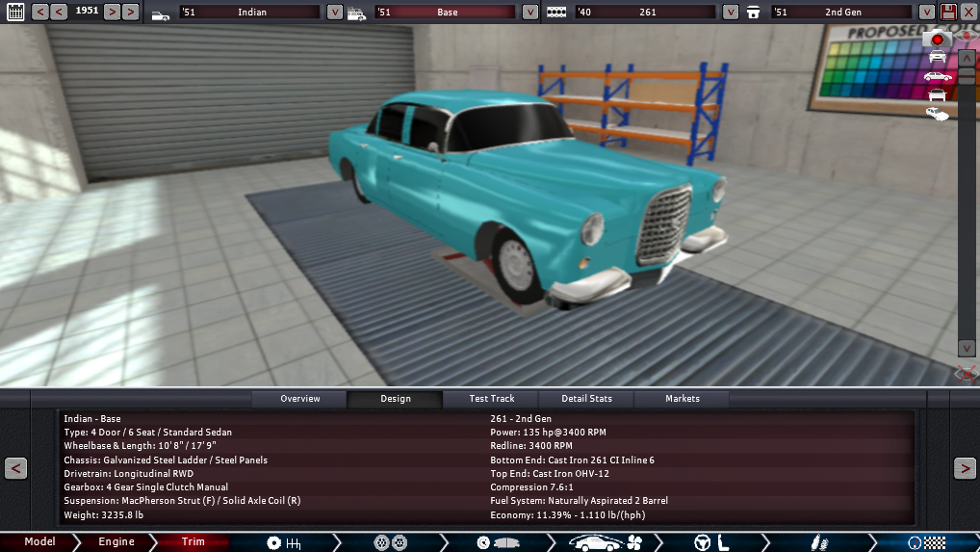Viewport: 980px width, 552px height.
Task: Expand the Base trim dropdown
Action: (x=530, y=13)
